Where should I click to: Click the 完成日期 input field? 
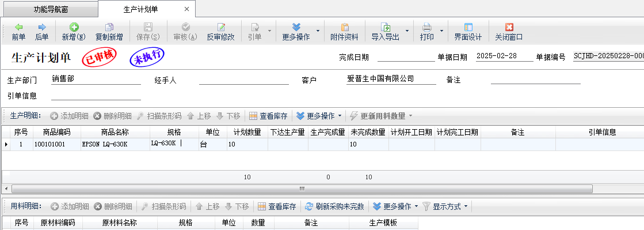point(406,57)
